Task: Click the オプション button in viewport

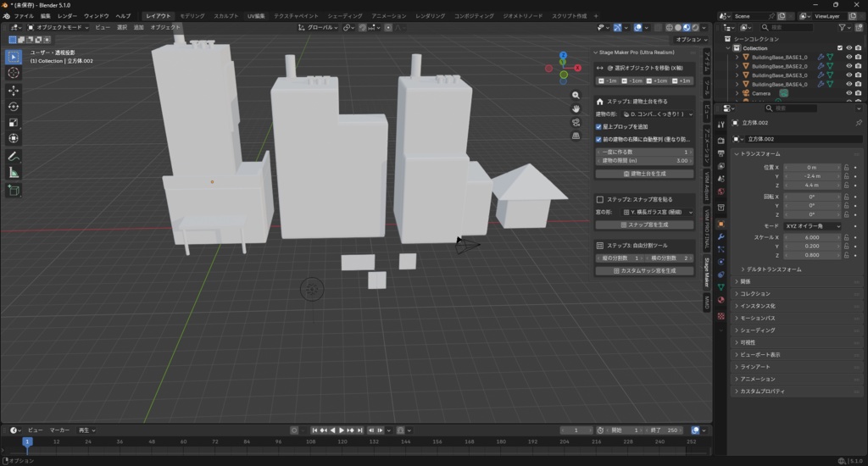Action: click(x=691, y=39)
